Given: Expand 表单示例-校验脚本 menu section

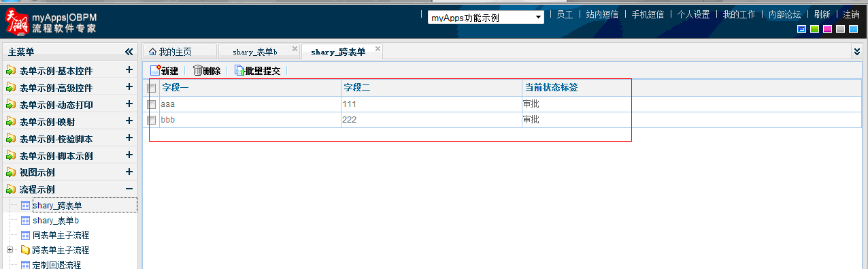Looking at the screenshot, I should [129, 138].
